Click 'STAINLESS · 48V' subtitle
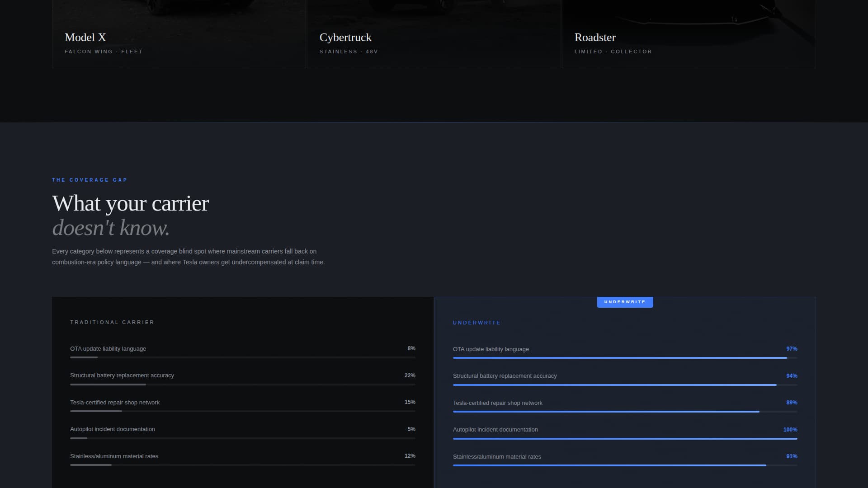 [x=349, y=52]
